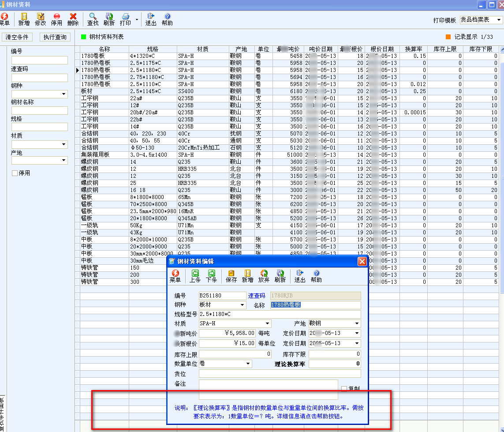The image size is (504, 432).
Task: Open the 材质 dropdown showing SPA-H in dialog
Action: pyautogui.click(x=267, y=323)
